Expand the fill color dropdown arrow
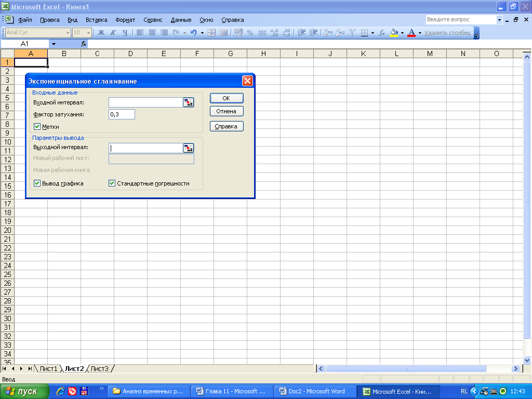This screenshot has height=399, width=532. click(403, 33)
